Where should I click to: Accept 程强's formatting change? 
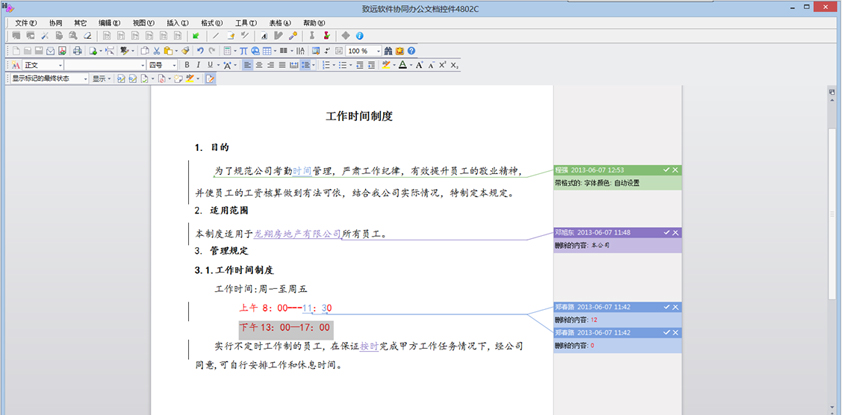pyautogui.click(x=666, y=170)
